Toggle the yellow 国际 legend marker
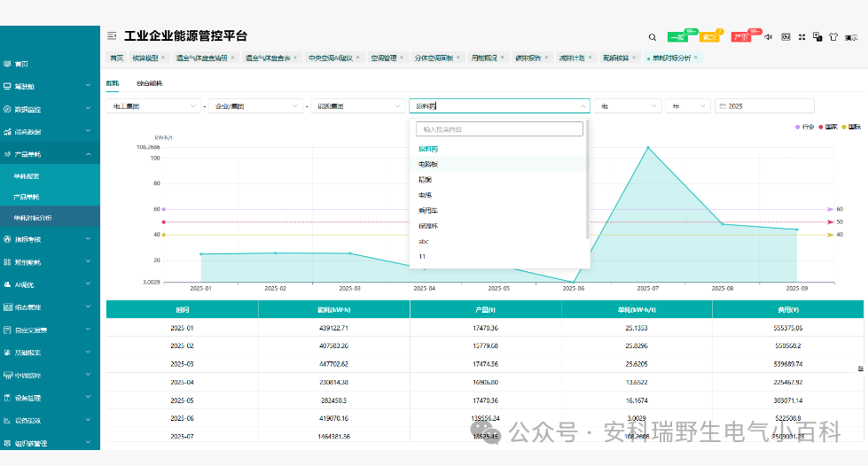 [x=844, y=128]
